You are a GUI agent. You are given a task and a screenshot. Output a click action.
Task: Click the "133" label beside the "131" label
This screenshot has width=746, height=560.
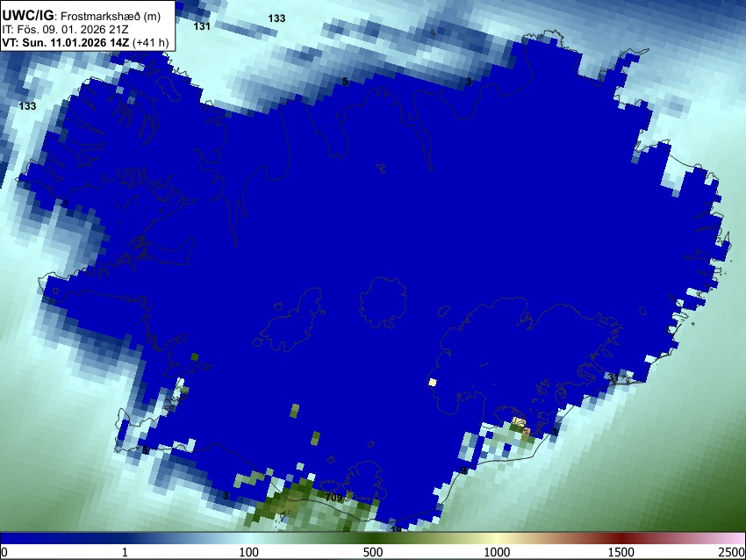click(x=276, y=18)
